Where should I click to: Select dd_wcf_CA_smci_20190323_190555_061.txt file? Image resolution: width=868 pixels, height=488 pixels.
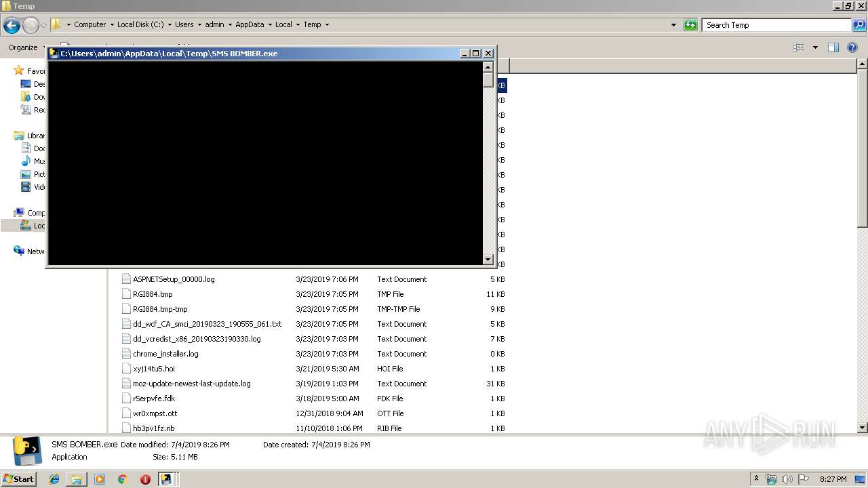pos(207,324)
